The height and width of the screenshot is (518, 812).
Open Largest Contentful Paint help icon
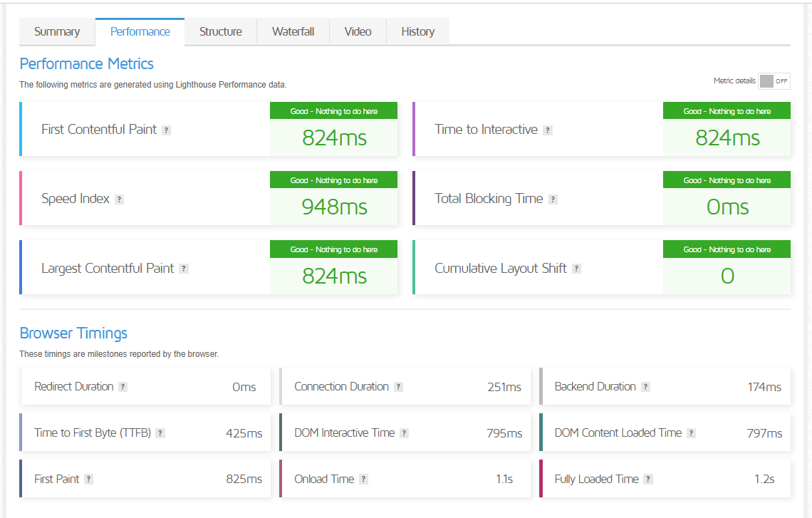tap(184, 269)
